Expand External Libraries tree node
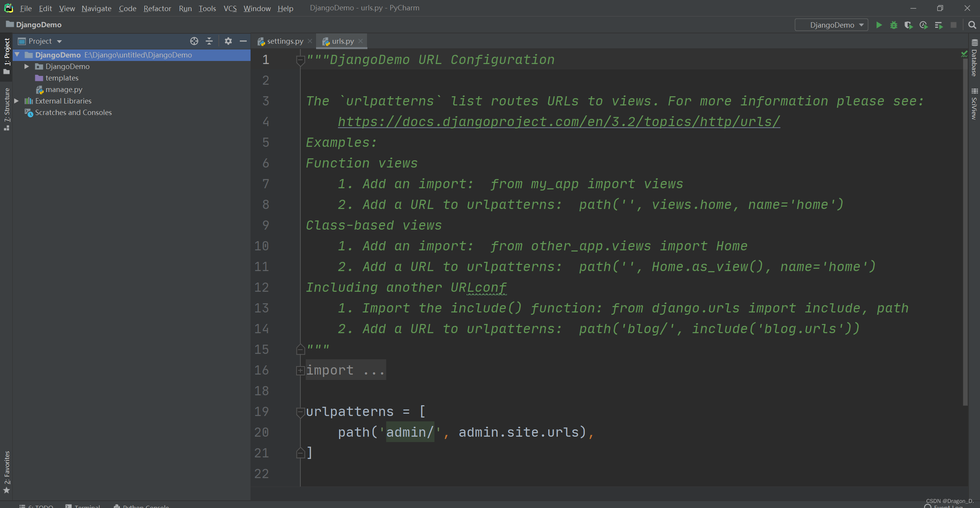The width and height of the screenshot is (980, 508). pyautogui.click(x=17, y=101)
